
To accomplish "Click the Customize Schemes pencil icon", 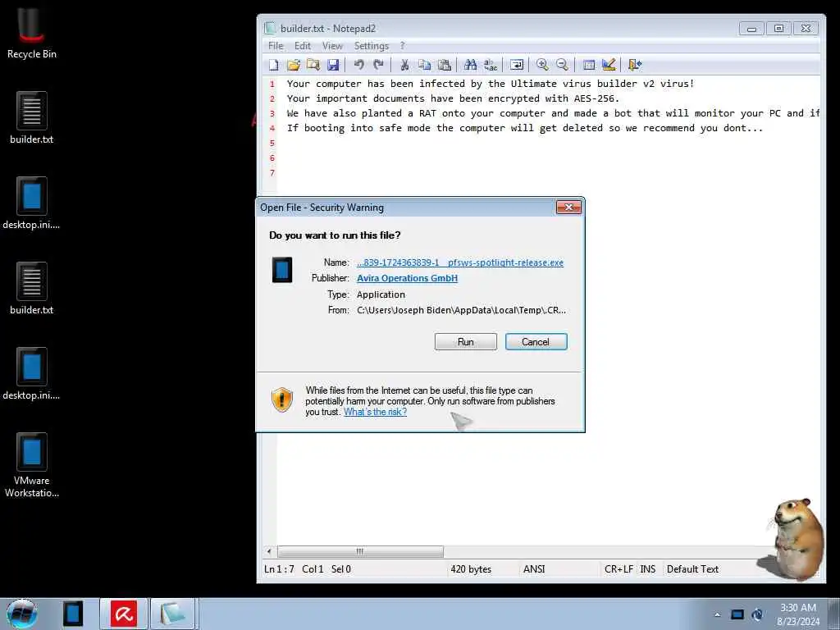I will coord(609,65).
